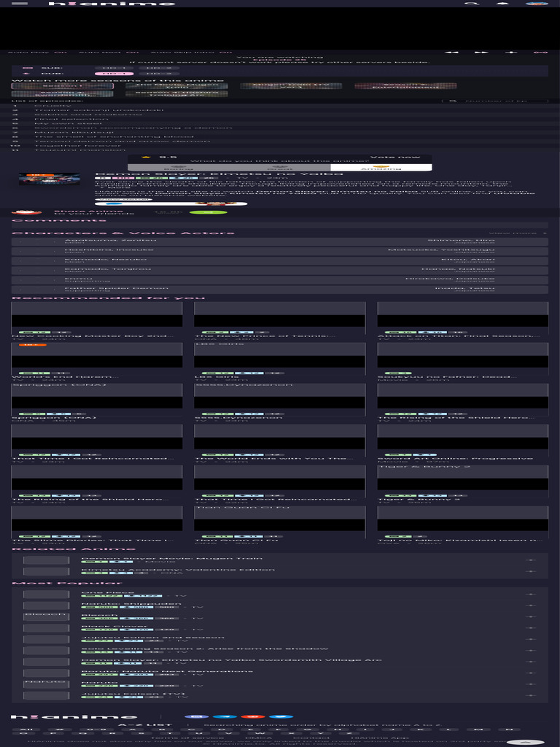Click the red Reddit footer icon

252,716
